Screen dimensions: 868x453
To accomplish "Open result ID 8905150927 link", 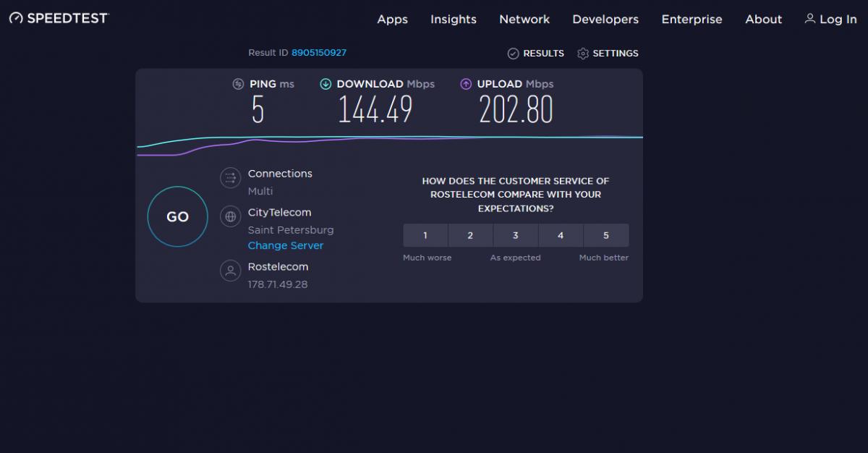I will point(318,53).
